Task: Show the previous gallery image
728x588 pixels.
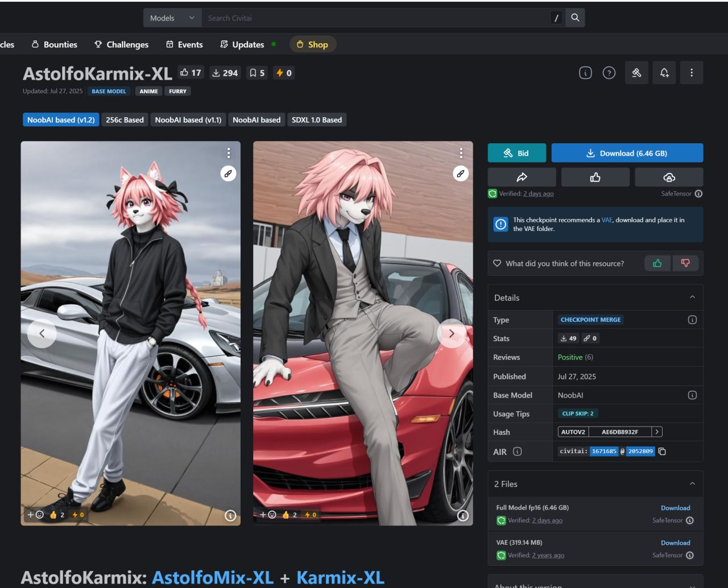Action: (42, 334)
